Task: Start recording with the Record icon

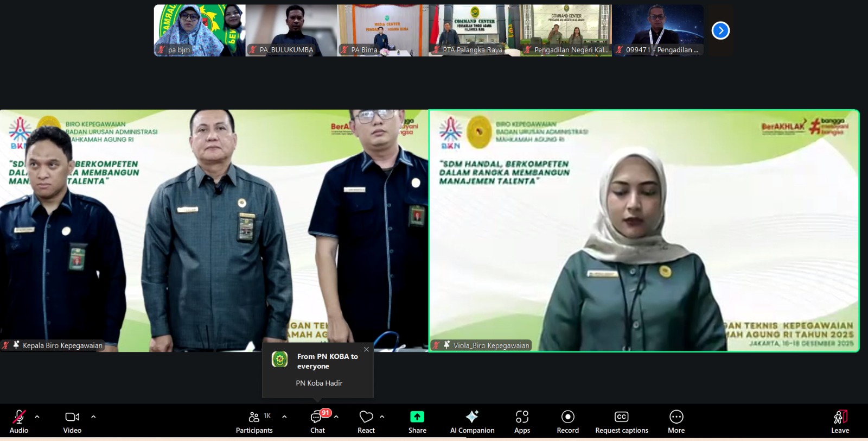Action: pos(567,417)
